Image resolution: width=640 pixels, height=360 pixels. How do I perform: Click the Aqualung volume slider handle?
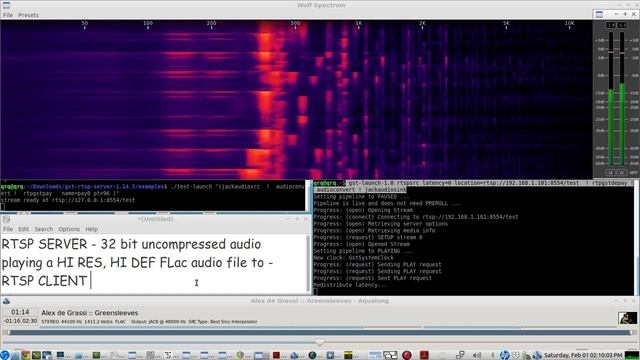point(320,342)
